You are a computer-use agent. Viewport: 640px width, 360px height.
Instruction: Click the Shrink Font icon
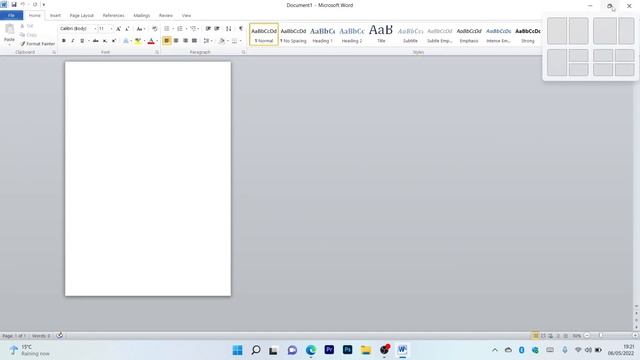click(127, 29)
